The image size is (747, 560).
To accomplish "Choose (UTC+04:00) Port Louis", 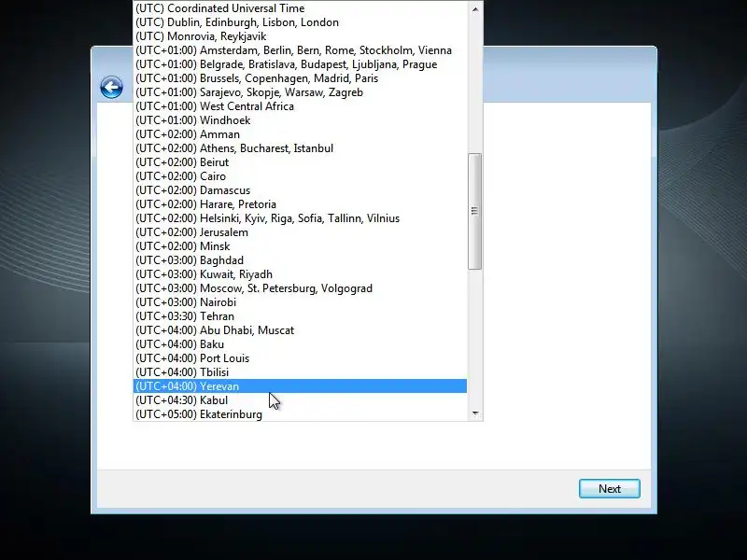I will 300,358.
